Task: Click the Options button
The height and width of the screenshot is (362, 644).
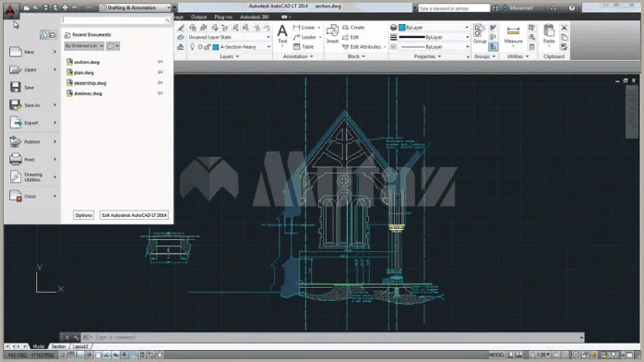Action: [x=83, y=215]
